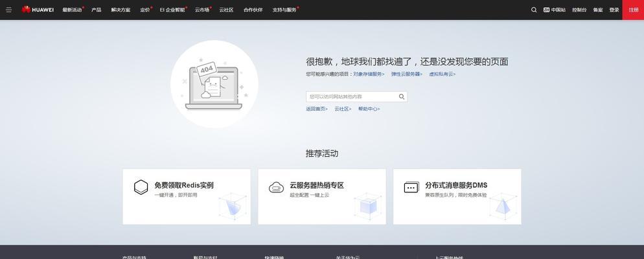Click the 云社区 link below the search box
The height and width of the screenshot is (259, 644).
pos(343,109)
